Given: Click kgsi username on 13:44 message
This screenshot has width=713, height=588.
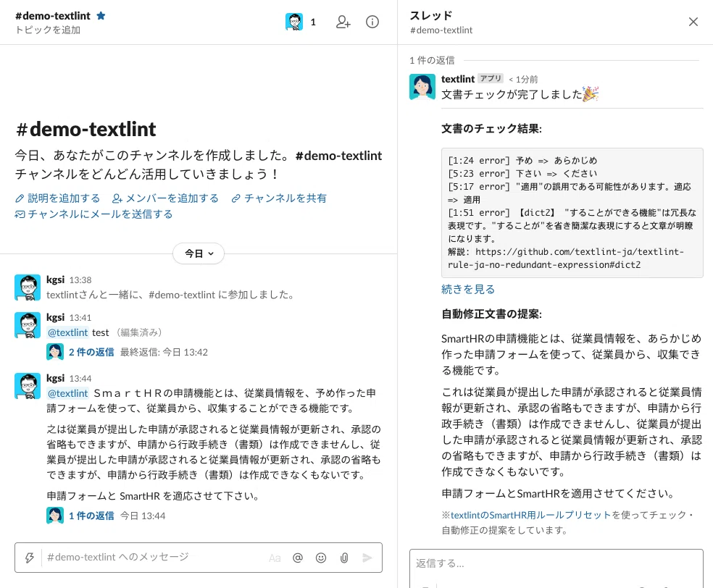Looking at the screenshot, I should click(x=56, y=378).
